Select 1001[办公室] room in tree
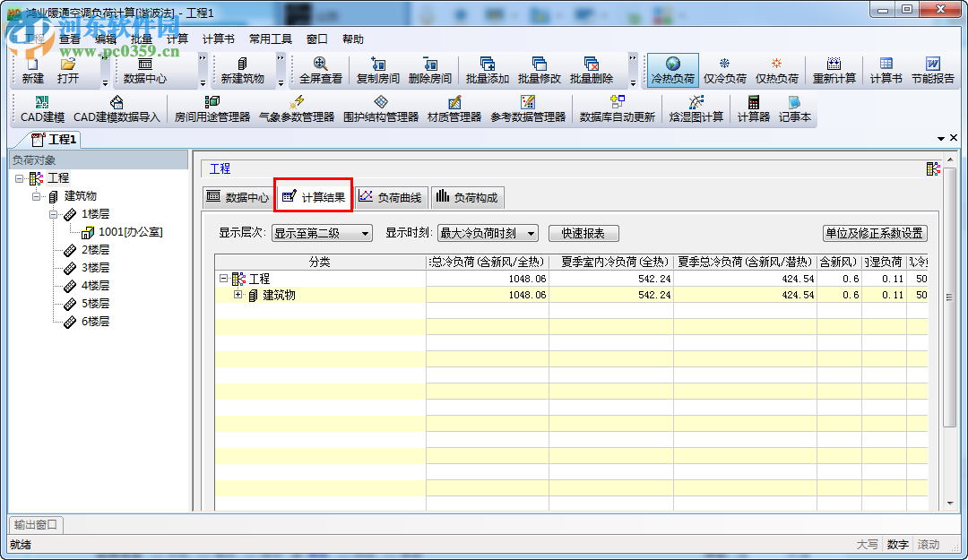Image resolution: width=968 pixels, height=560 pixels. [x=130, y=232]
